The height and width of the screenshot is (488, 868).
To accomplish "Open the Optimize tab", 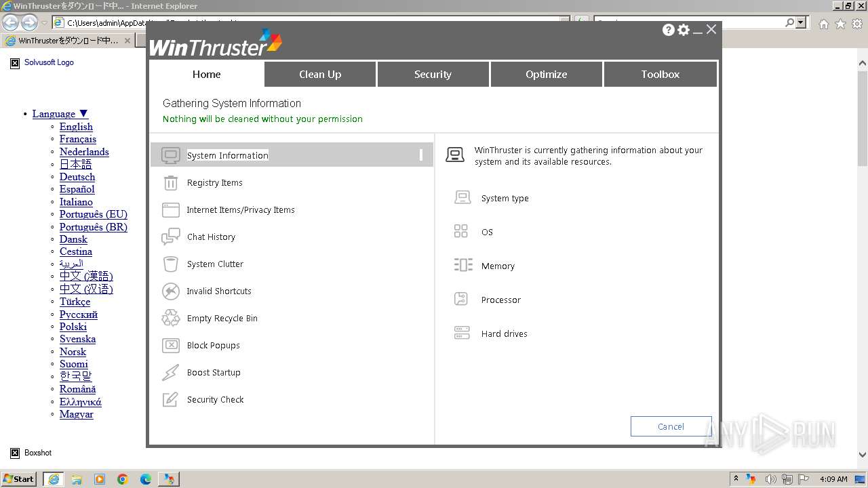I will (546, 75).
